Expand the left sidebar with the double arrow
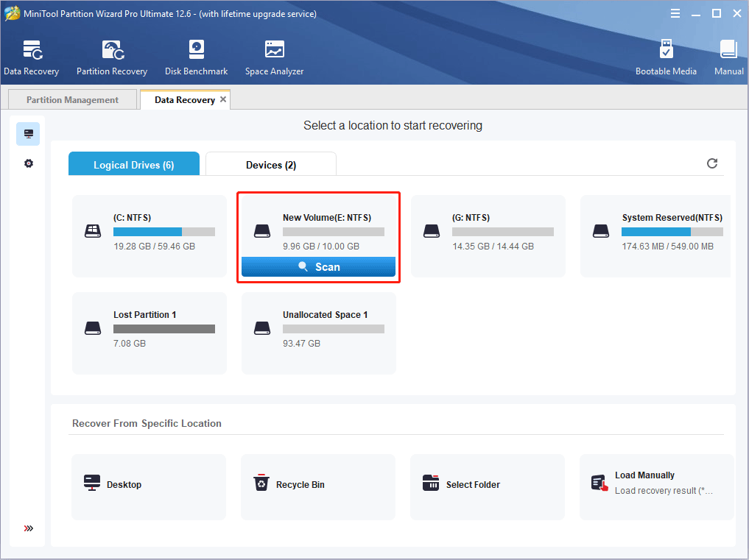This screenshot has width=749, height=560. click(x=29, y=528)
